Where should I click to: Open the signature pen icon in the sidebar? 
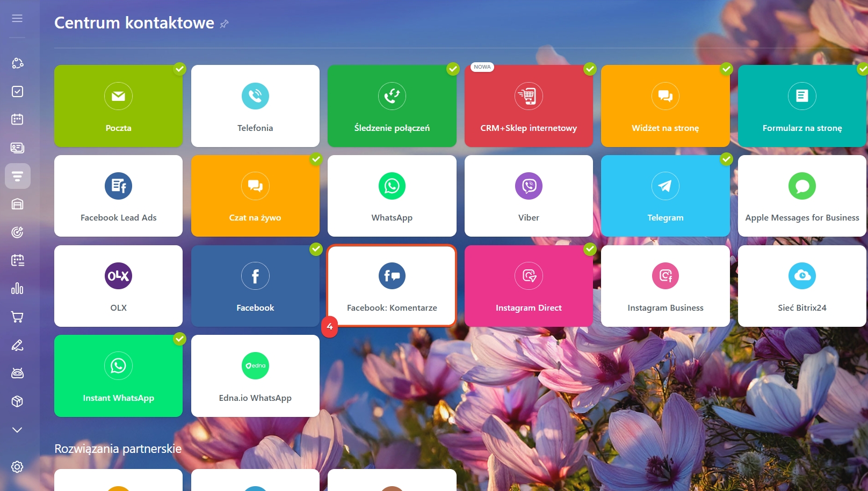[x=17, y=345]
